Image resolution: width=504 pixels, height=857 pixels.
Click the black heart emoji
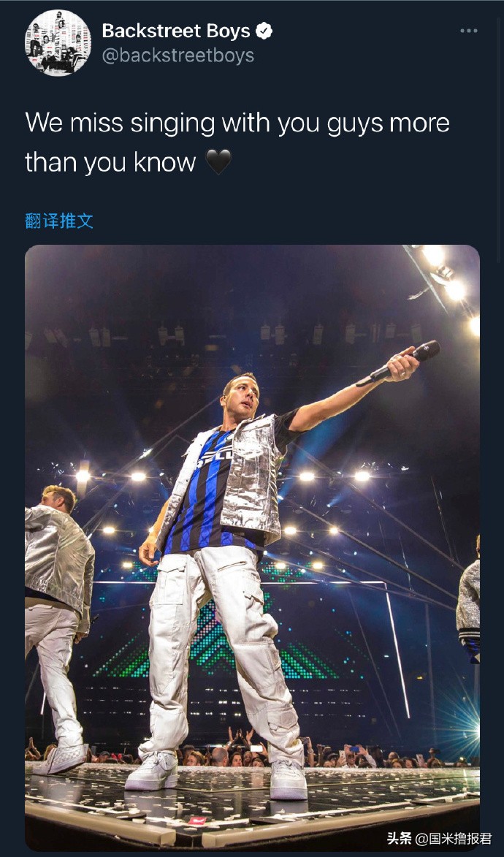point(218,162)
